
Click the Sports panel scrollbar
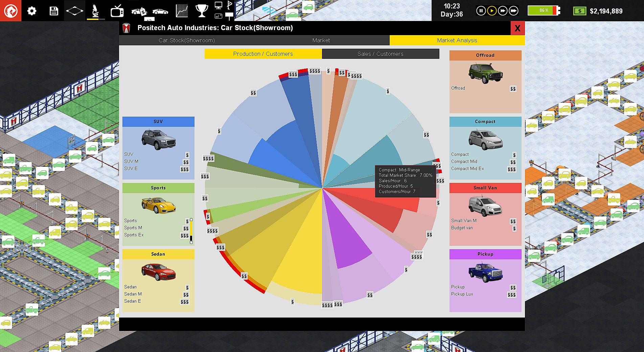(191, 231)
